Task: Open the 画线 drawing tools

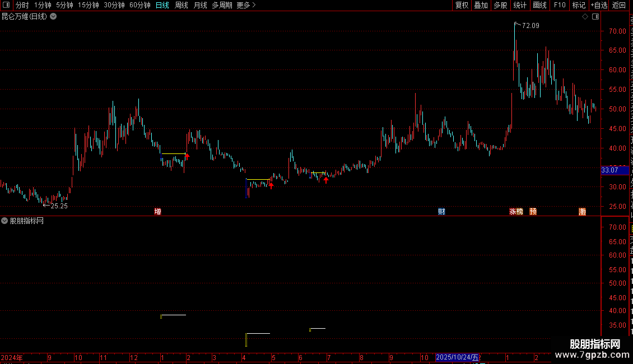Action: click(539, 5)
